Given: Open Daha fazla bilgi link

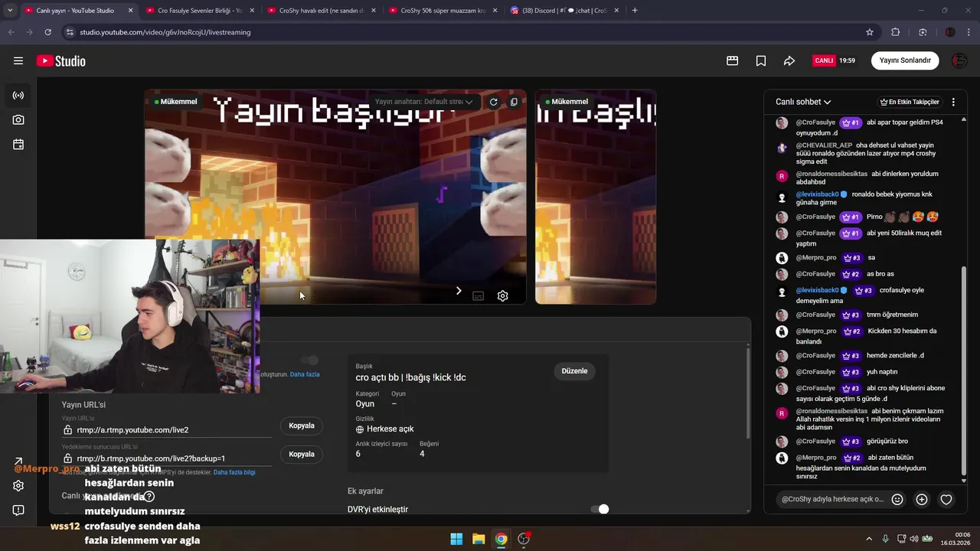Looking at the screenshot, I should (234, 472).
